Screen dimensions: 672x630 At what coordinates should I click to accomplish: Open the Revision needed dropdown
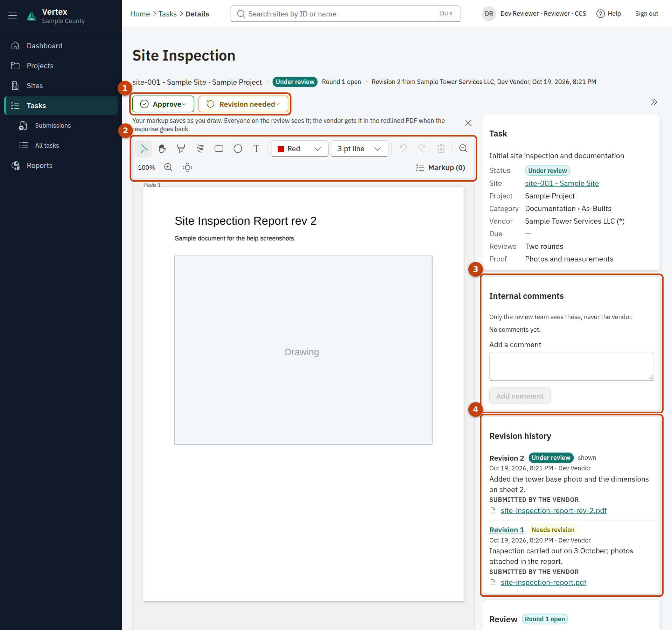point(243,104)
